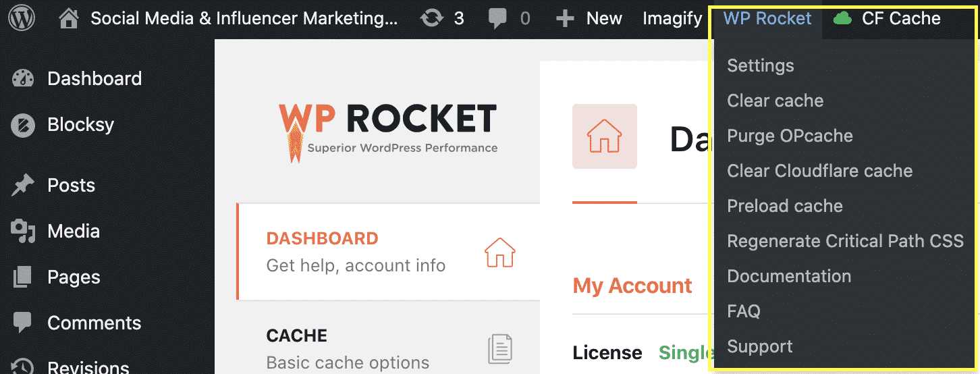Click the Dashboard gauge icon in sidebar
The width and height of the screenshot is (980, 374).
pos(23,78)
